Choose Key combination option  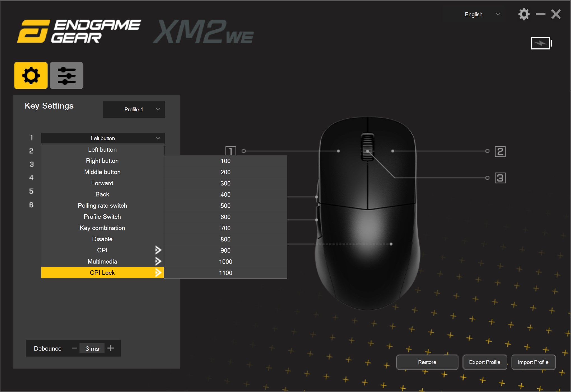click(102, 228)
